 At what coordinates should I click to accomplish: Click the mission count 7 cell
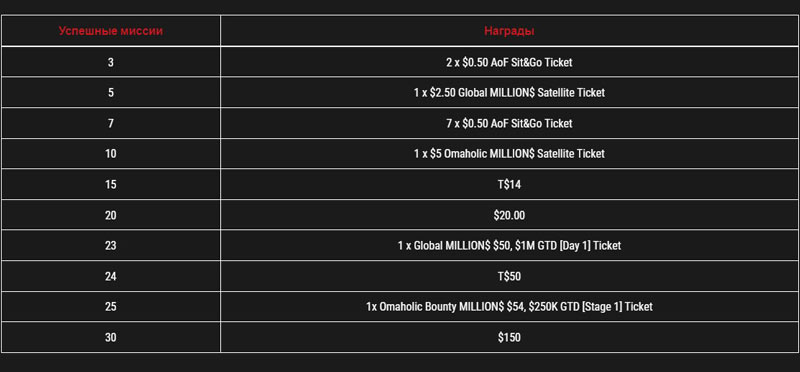pyautogui.click(x=111, y=123)
